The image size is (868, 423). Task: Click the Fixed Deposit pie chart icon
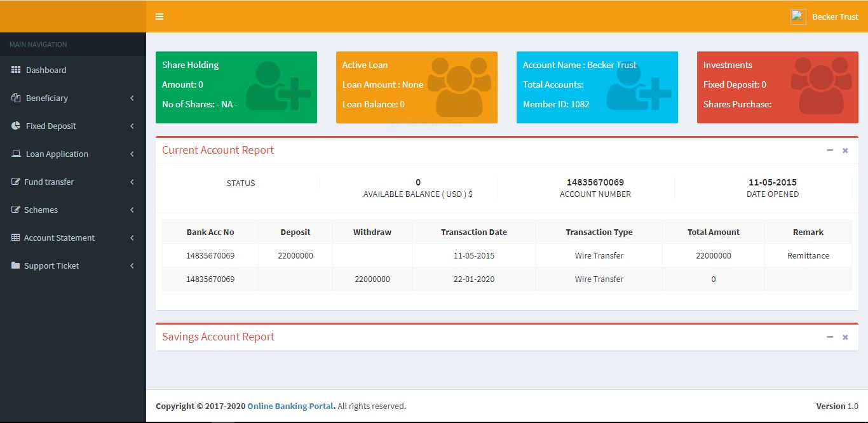tap(16, 126)
